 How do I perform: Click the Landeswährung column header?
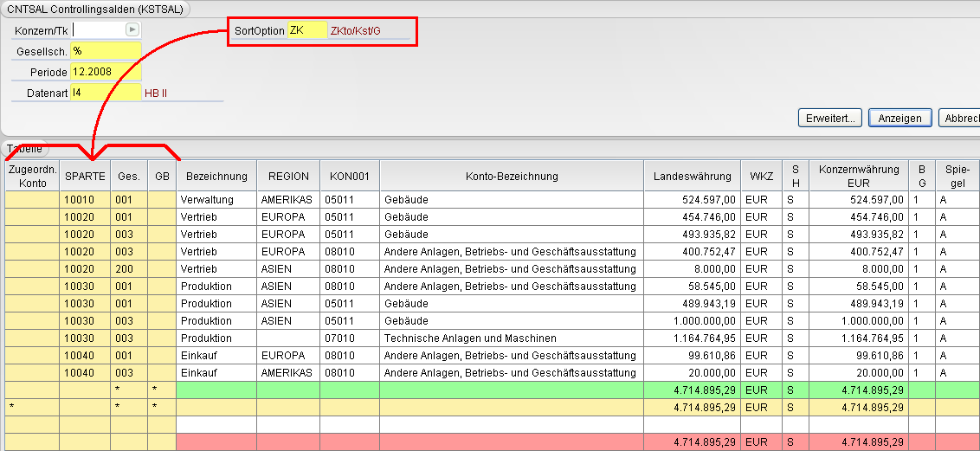click(x=692, y=176)
